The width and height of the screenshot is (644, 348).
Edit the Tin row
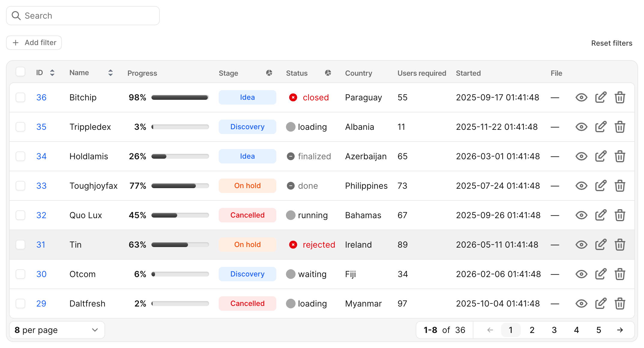pos(601,245)
